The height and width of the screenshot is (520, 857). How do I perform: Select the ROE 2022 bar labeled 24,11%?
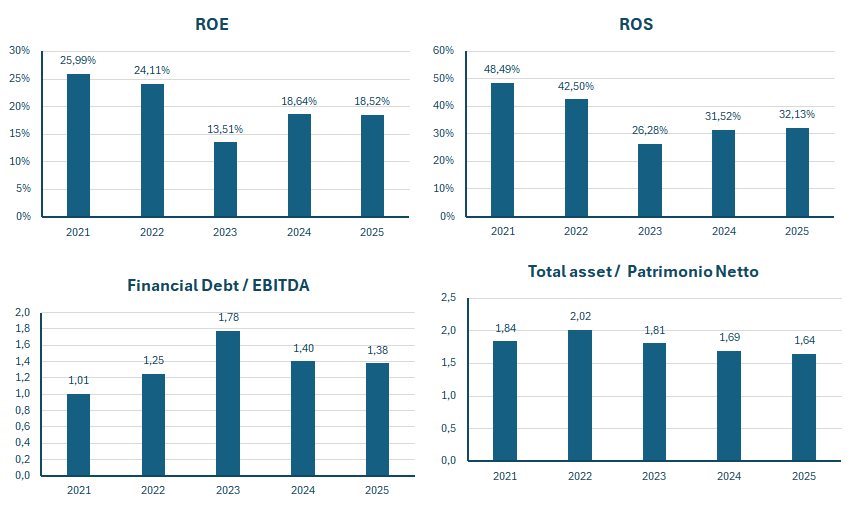(152, 150)
